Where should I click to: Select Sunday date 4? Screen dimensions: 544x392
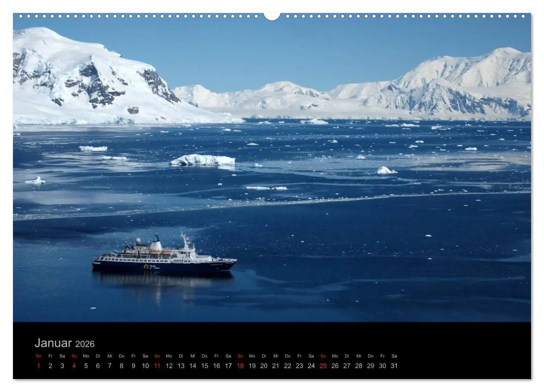[74, 366]
